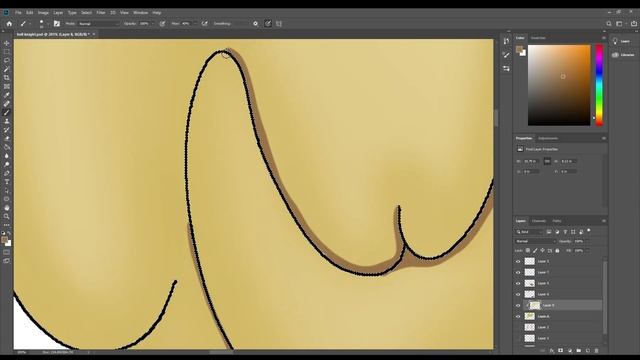Open Flow slider arrow
640x360 pixels.
[194, 24]
